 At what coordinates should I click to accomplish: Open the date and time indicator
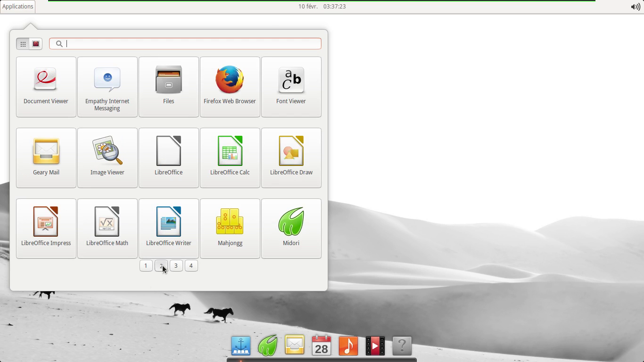pyautogui.click(x=322, y=7)
